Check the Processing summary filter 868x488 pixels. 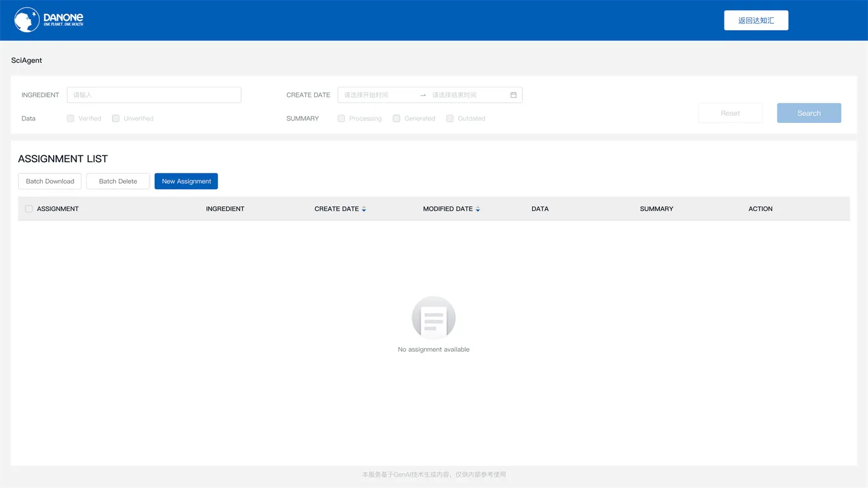tap(341, 118)
